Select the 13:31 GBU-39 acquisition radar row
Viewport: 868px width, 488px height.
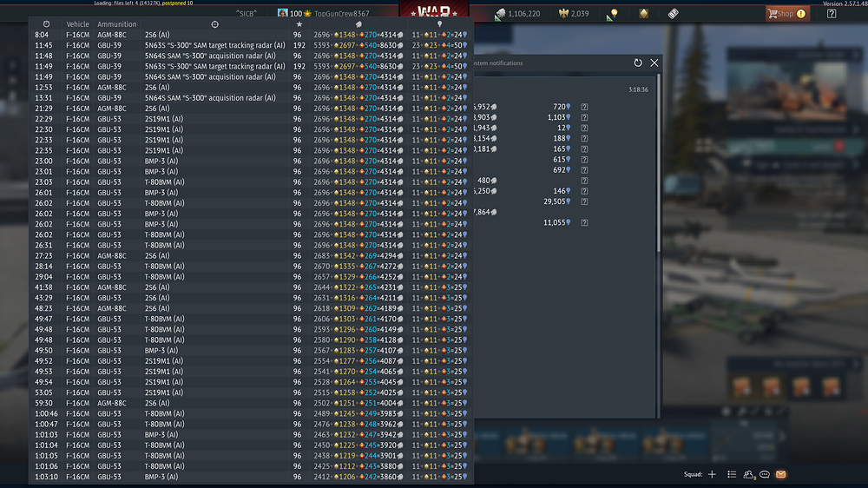252,98
